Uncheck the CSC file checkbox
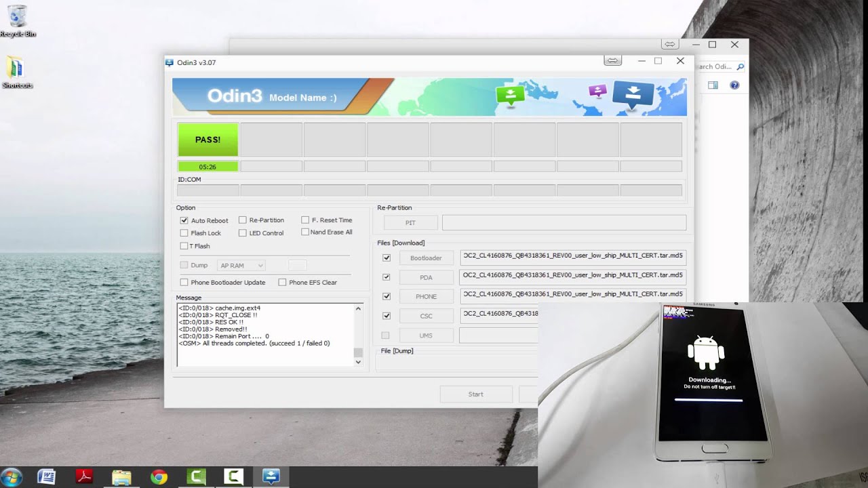 (387, 316)
